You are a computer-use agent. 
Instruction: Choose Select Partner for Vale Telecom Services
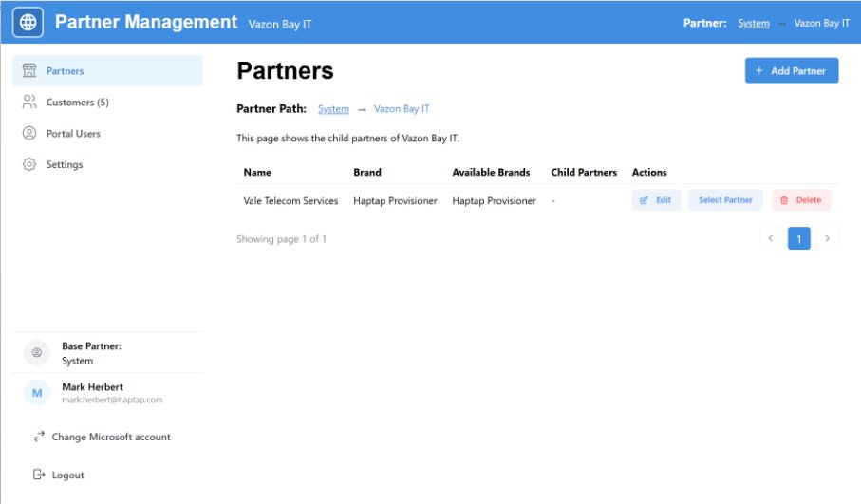pos(725,200)
